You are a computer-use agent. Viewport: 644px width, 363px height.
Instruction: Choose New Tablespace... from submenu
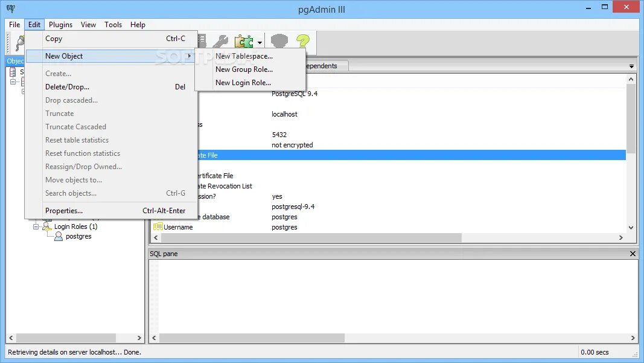pyautogui.click(x=250, y=56)
